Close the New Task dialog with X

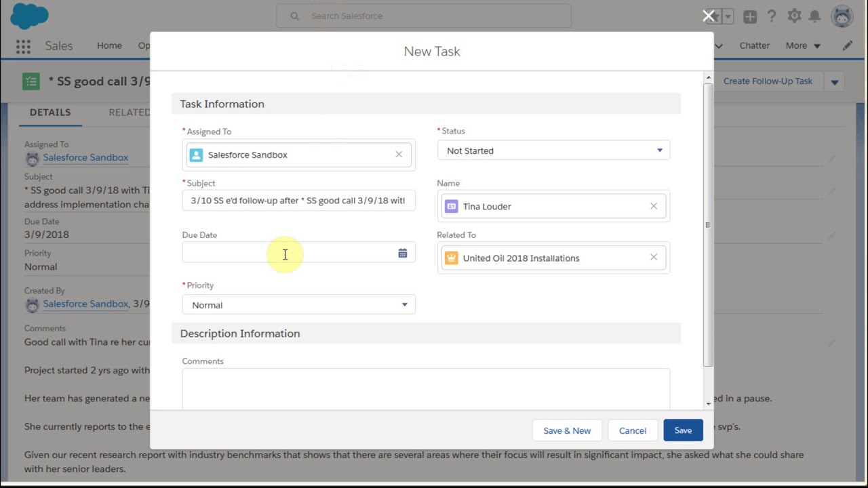(709, 16)
